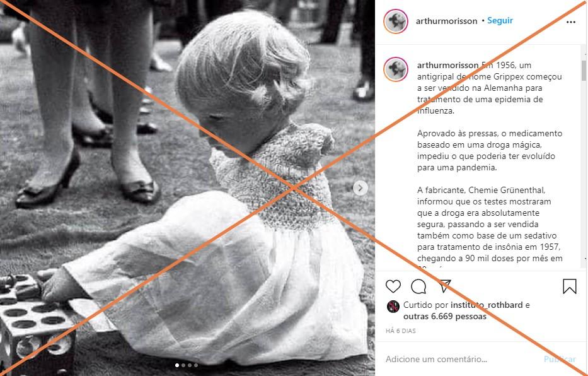Follow arthurmorisson via Seguir link

[500, 21]
